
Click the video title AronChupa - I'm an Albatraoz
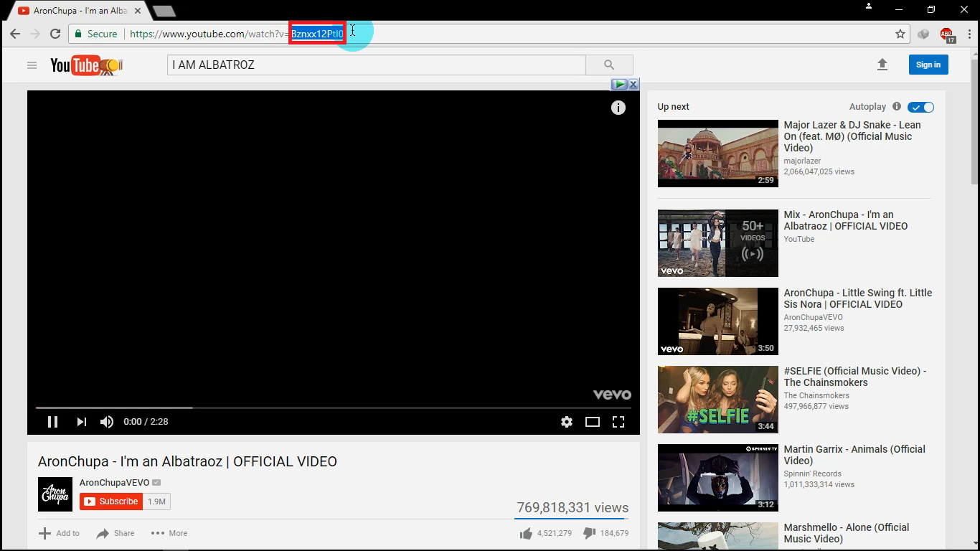click(187, 461)
